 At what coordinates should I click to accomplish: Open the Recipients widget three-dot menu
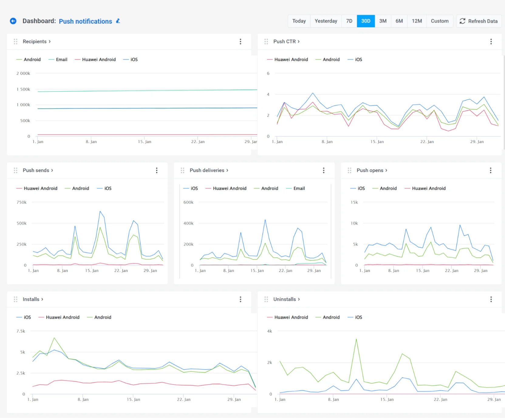pyautogui.click(x=240, y=42)
